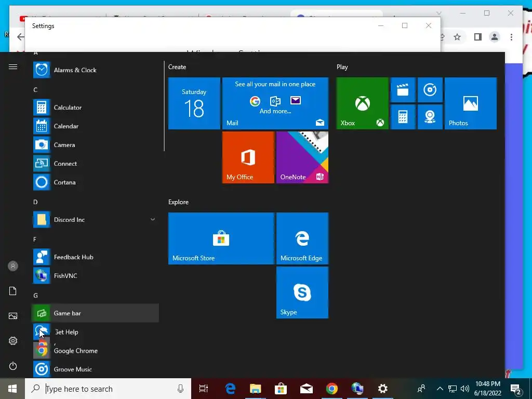Viewport: 532px width, 399px height.
Task: Open the My Office tile
Action: click(x=248, y=157)
